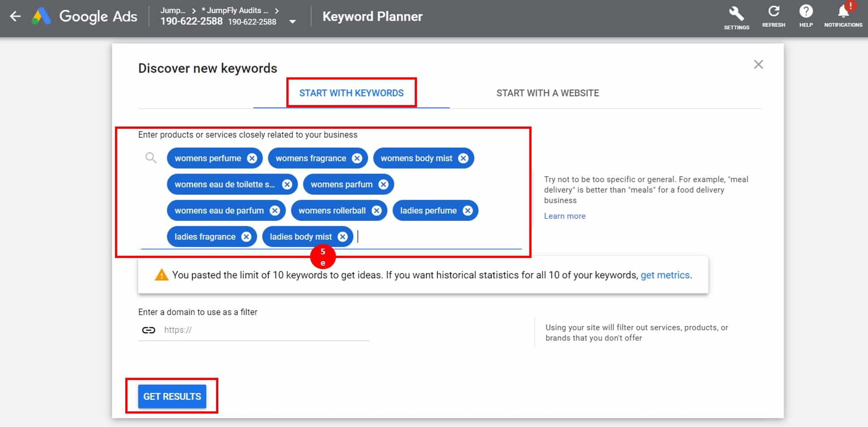Select the womens parfum chip label
This screenshot has width=868, height=427.
[341, 184]
